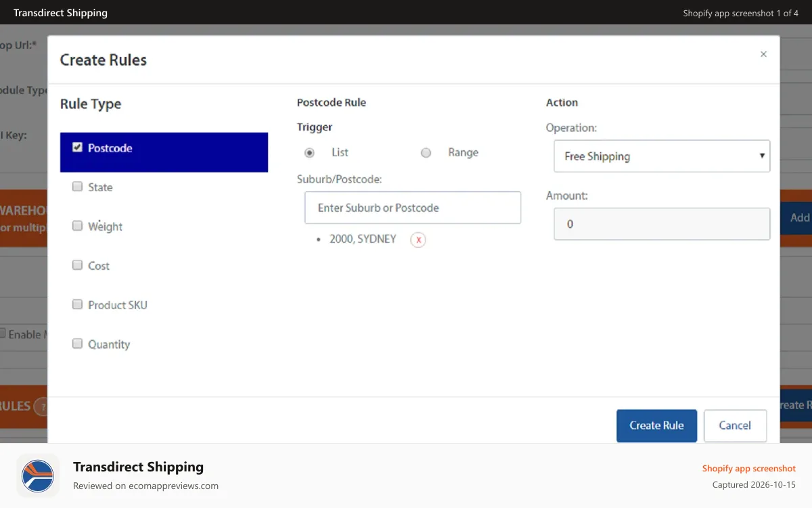The image size is (812, 508).
Task: Choose the List trigger option
Action: pos(309,153)
